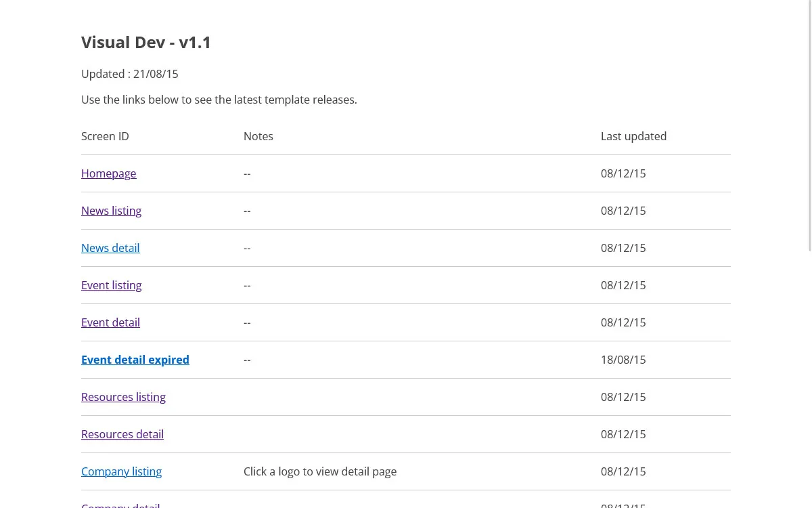Click the 18/08/15 date cell

(623, 360)
